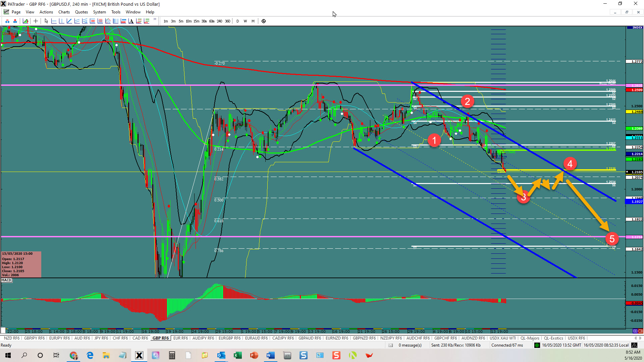The image size is (644, 362).
Task: Select the trend line drawing tool
Action: pyautogui.click(x=69, y=21)
